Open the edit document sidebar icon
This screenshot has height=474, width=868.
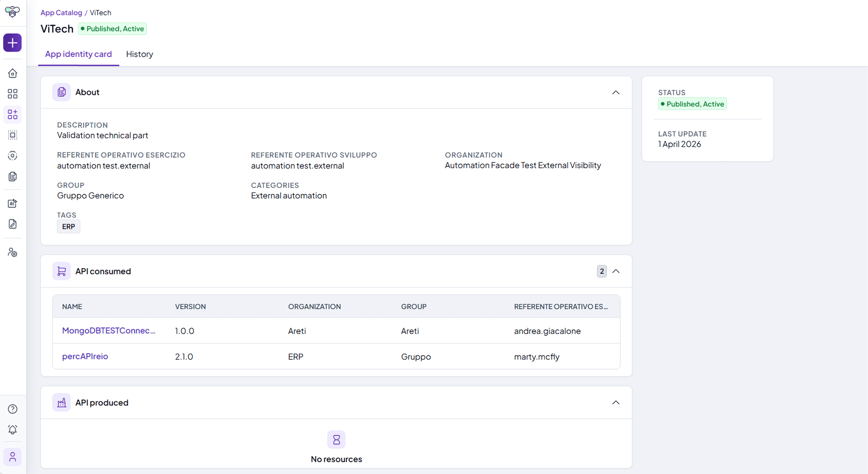[x=13, y=224]
